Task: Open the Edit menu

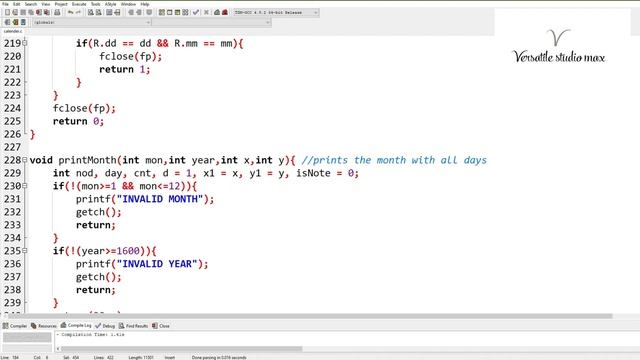Action: pos(17,4)
